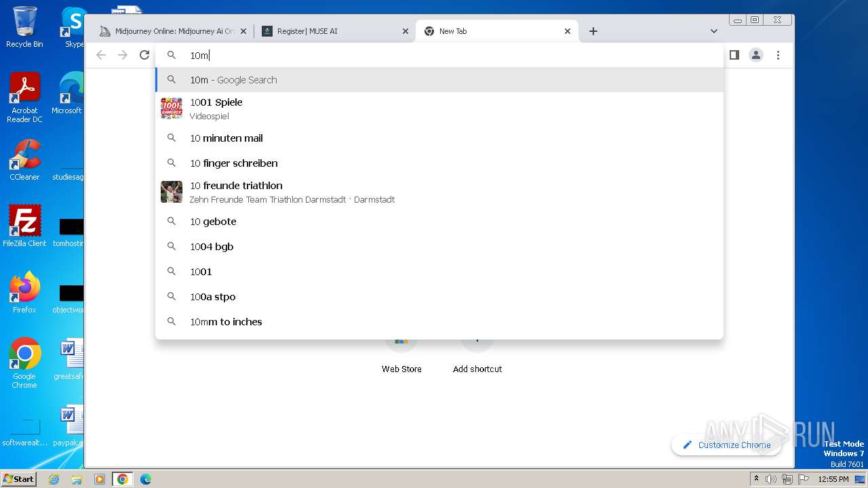The height and width of the screenshot is (488, 868).
Task: Click the 10 freunde triathlon thumbnail
Action: click(172, 192)
